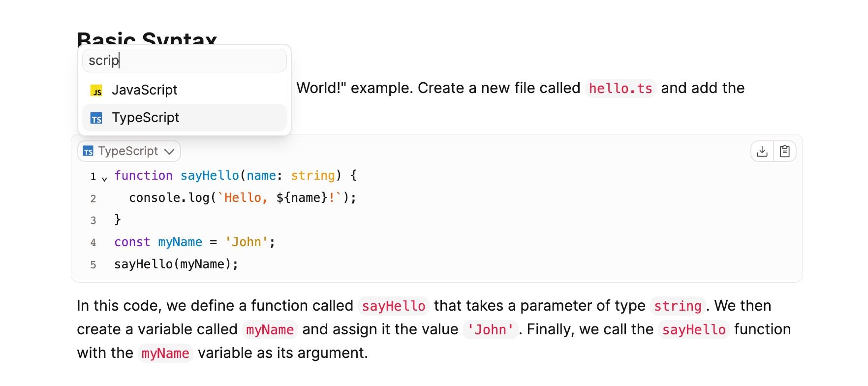Click the inline 'string' code in the paragraph
This screenshot has height=386, width=868.
[x=677, y=306]
